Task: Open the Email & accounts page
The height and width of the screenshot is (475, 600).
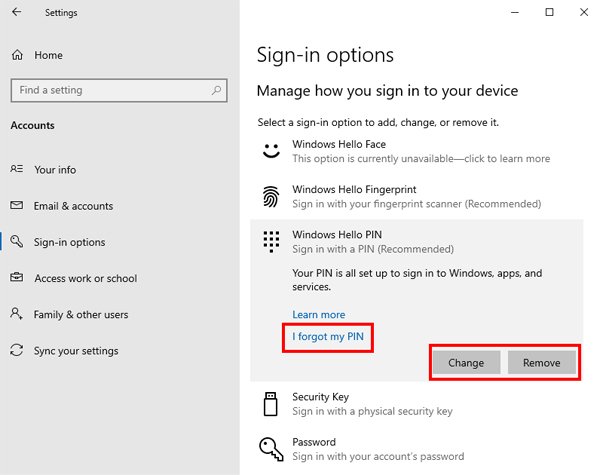Action: pos(73,206)
